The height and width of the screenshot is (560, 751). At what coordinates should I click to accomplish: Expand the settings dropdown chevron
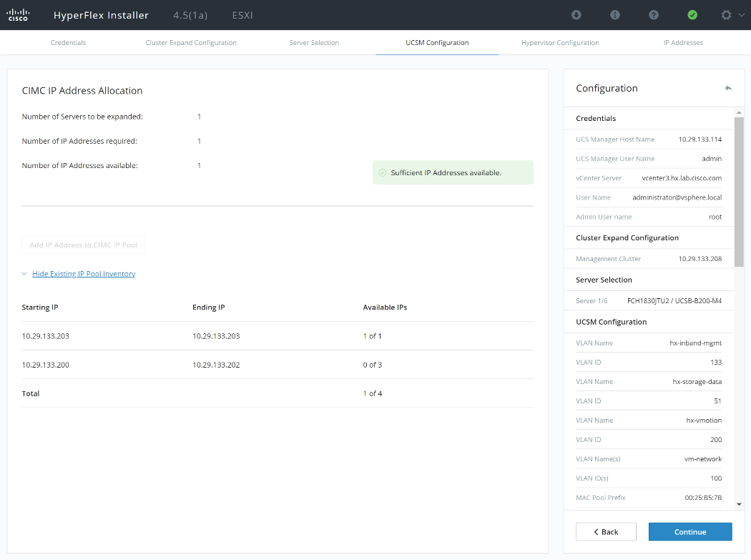tap(742, 15)
